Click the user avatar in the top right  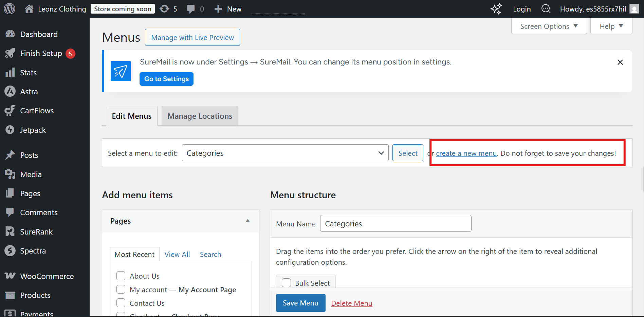634,9
